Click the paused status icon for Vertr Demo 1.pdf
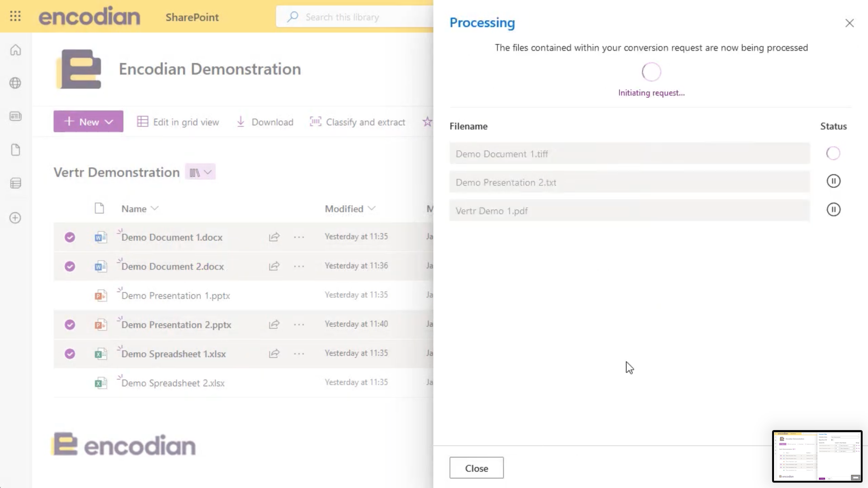 [x=833, y=210]
